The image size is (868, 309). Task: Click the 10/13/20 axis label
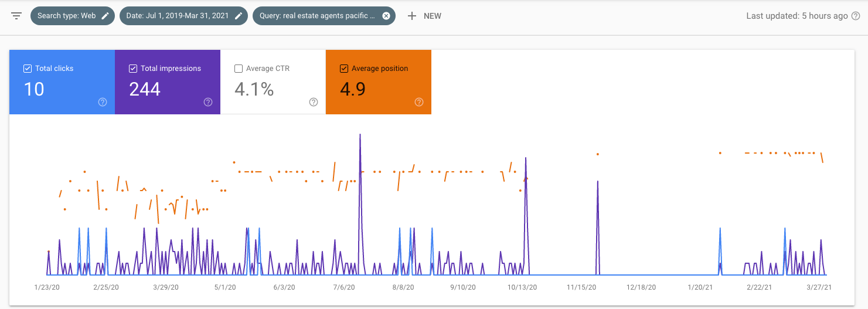coord(522,287)
